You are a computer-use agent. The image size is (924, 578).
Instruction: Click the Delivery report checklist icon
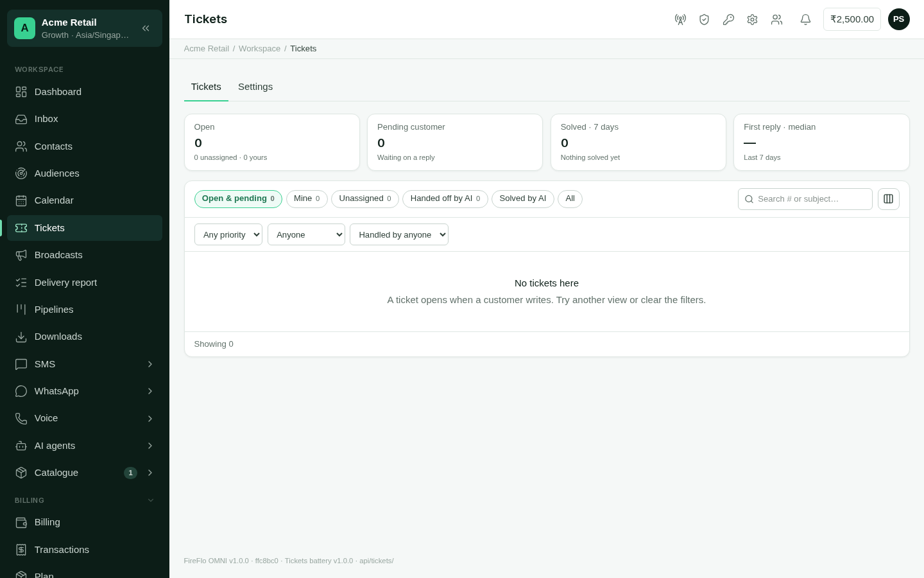(x=21, y=283)
